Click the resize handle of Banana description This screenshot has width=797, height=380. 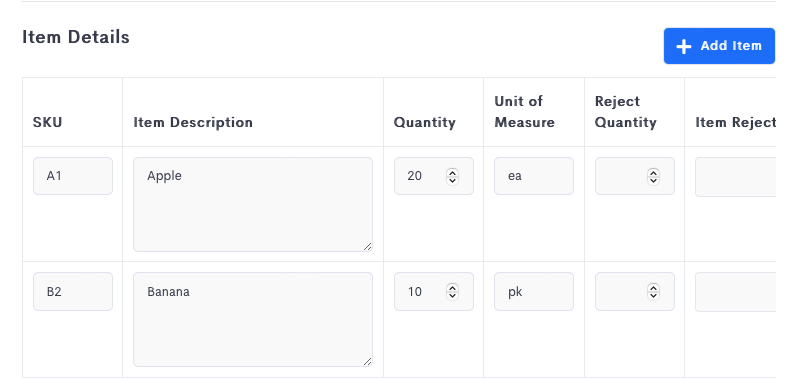tap(367, 362)
